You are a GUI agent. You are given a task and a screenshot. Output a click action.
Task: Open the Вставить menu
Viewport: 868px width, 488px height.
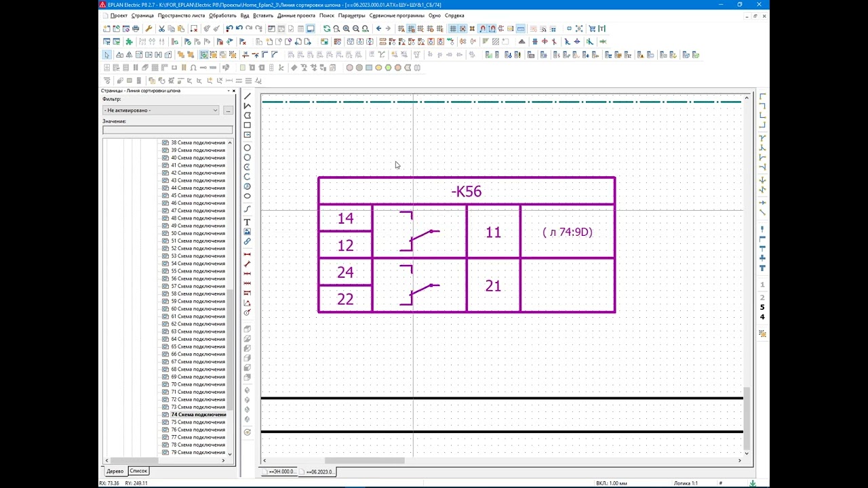coord(262,15)
